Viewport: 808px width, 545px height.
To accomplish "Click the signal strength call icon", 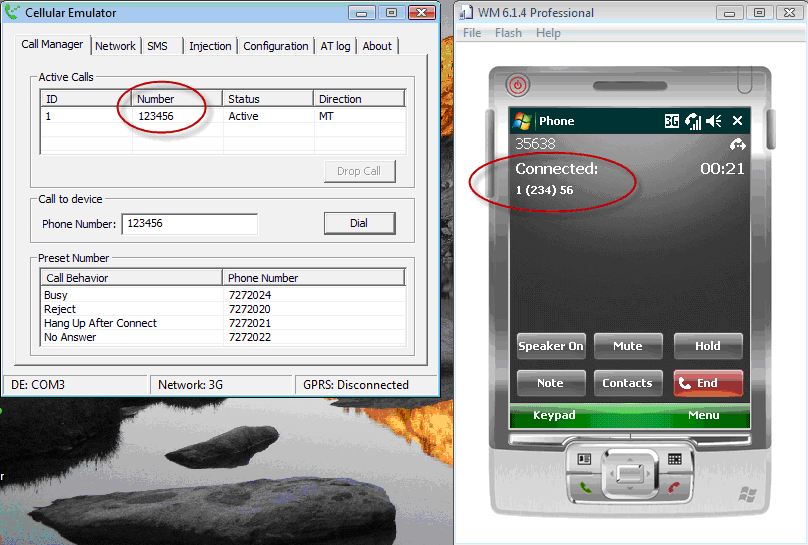I will pos(693,121).
